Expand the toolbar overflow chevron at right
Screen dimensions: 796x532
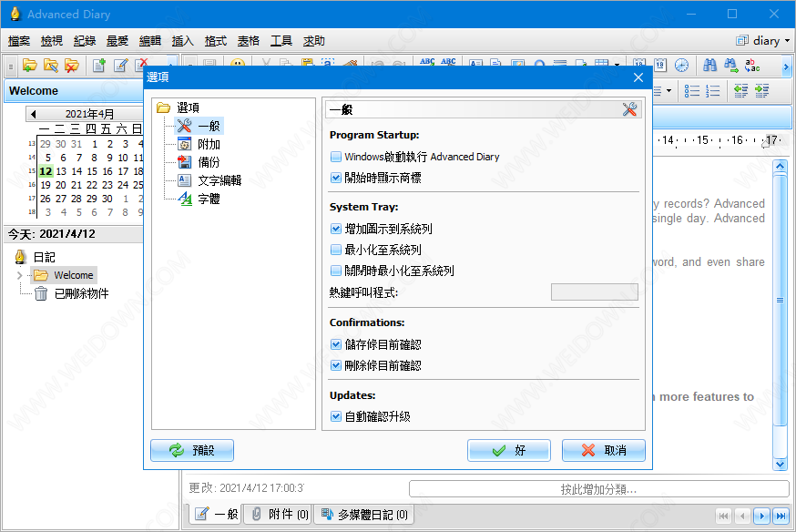click(x=786, y=66)
